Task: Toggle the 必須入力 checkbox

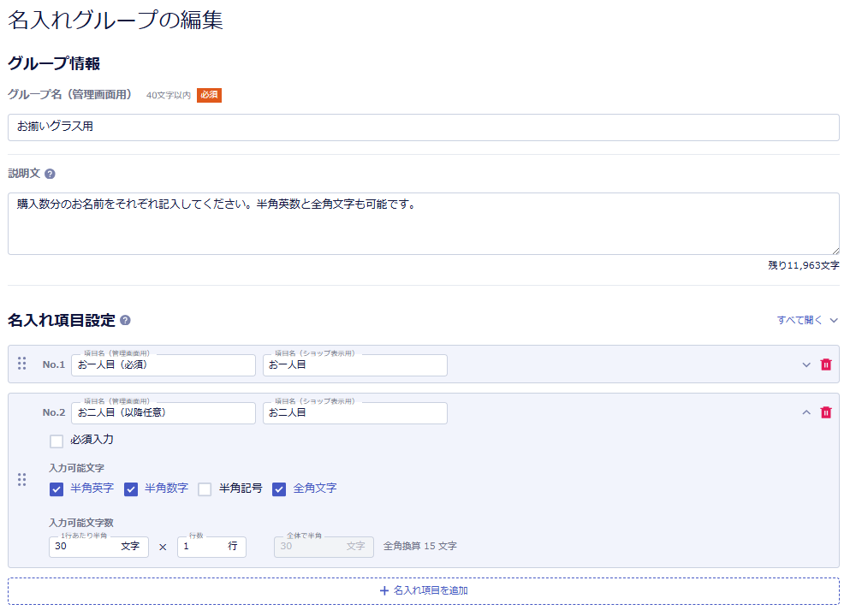Action: pyautogui.click(x=56, y=441)
